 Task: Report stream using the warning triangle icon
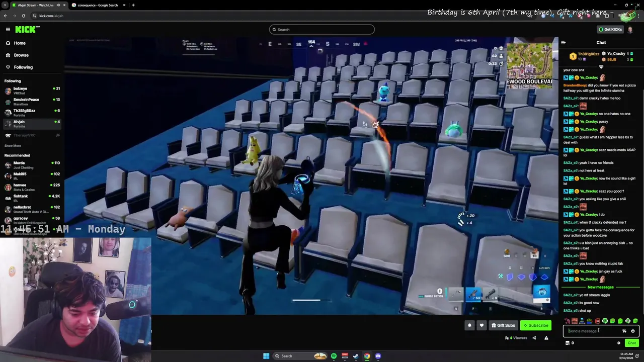coord(546,338)
